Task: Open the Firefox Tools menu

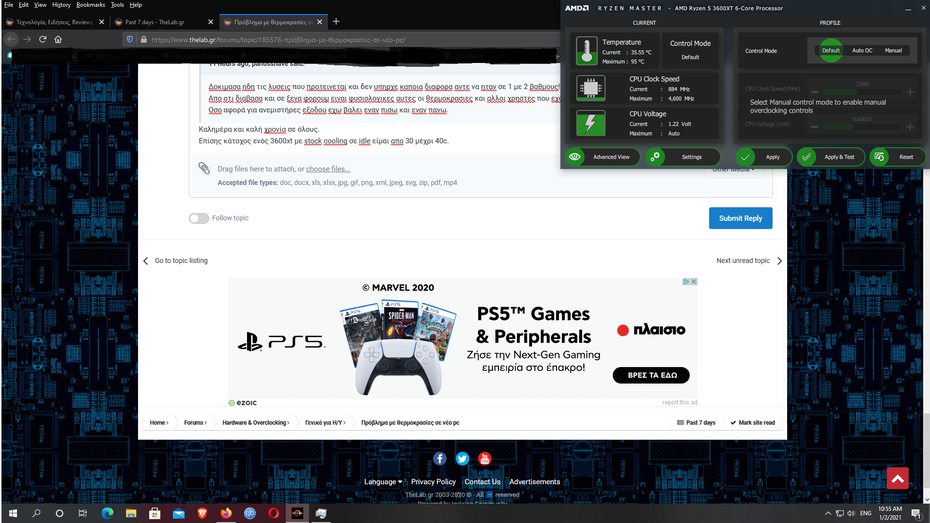Action: click(x=117, y=5)
